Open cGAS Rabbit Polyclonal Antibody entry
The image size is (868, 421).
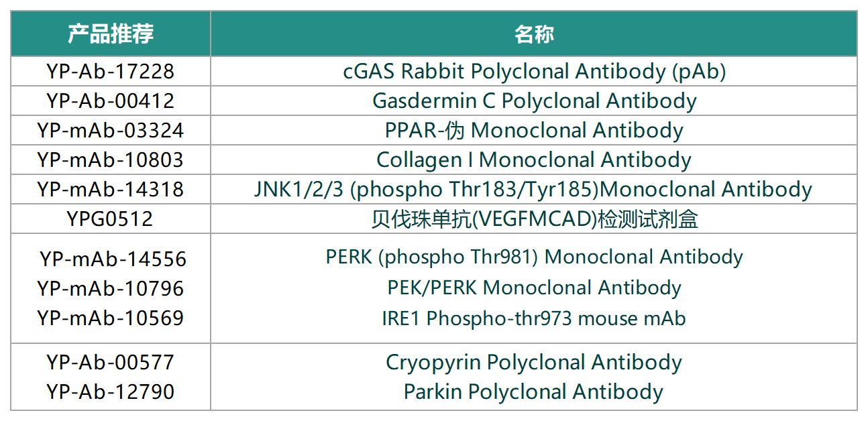(x=535, y=71)
